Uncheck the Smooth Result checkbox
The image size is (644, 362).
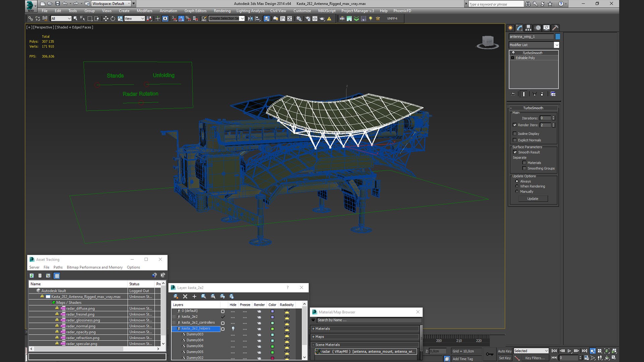(515, 152)
